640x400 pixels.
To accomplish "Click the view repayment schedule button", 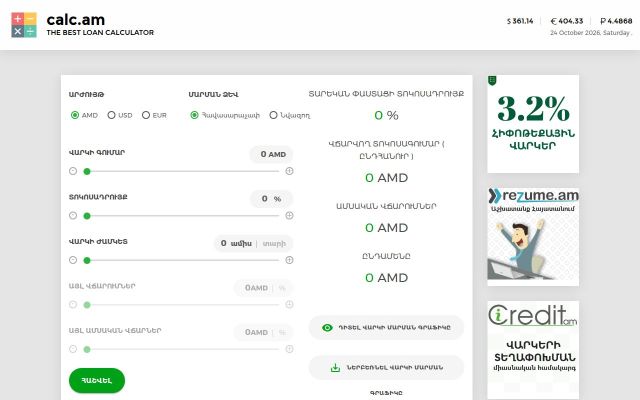I will pos(386,327).
